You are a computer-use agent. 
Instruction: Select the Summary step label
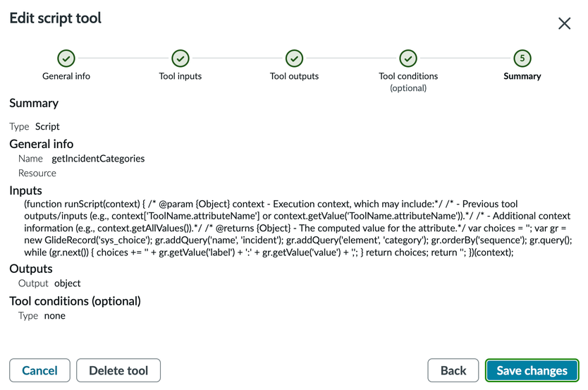[522, 76]
